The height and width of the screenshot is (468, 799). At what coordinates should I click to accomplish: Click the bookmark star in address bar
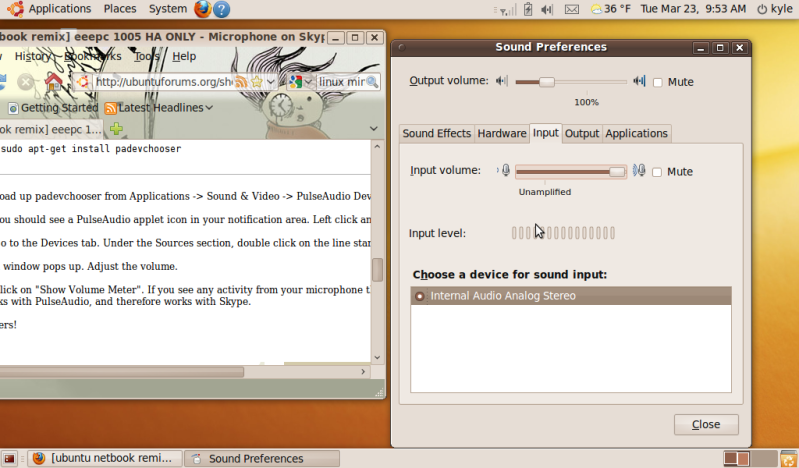pyautogui.click(x=257, y=81)
